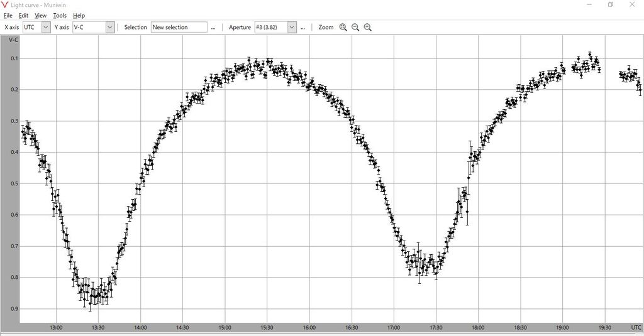Expand the Aperture #3 (3.82) dropdown

click(x=292, y=27)
